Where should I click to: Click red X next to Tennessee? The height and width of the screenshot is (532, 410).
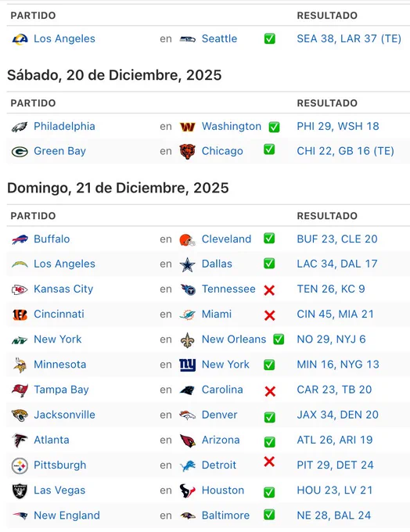269,290
